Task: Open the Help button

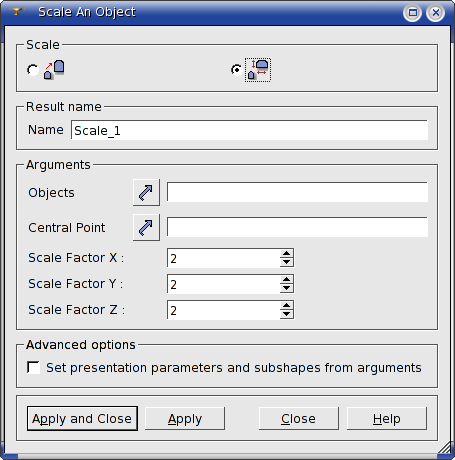Action: tap(387, 418)
